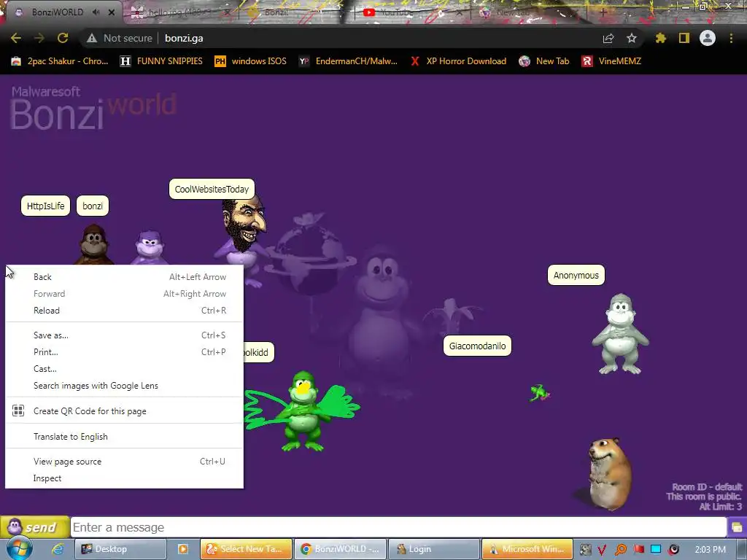Open the Windows Start orb
Viewport: 747px width, 560px height.
pyautogui.click(x=20, y=548)
